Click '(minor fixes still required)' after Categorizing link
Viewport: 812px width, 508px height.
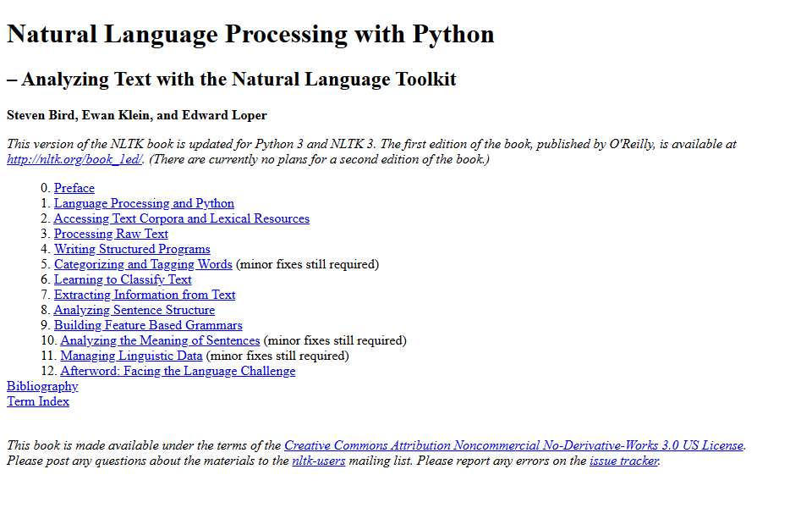[308, 264]
